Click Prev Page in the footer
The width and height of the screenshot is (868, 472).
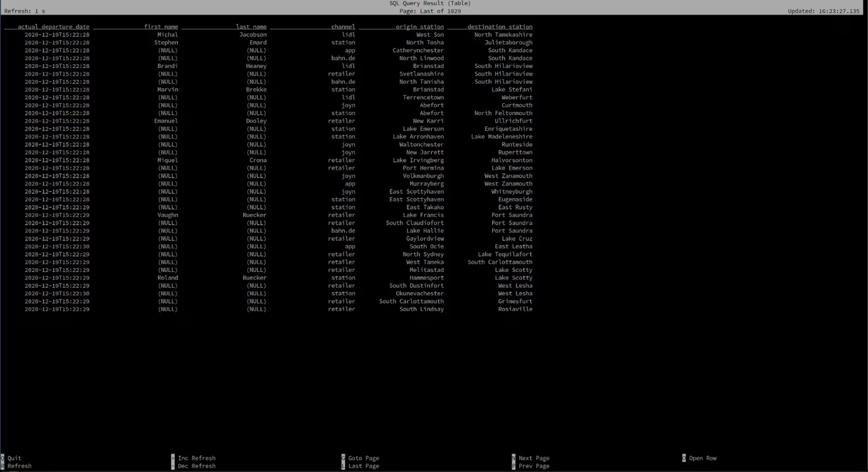[x=531, y=466]
